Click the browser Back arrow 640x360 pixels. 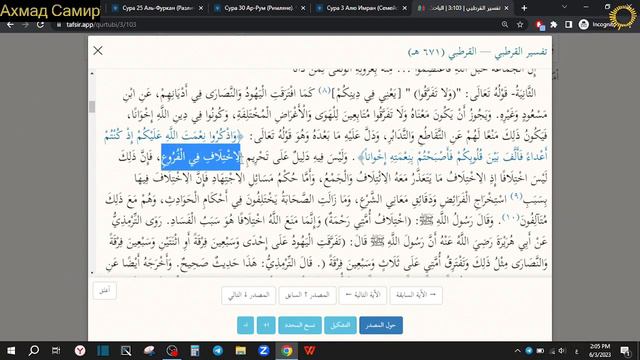click(10, 24)
